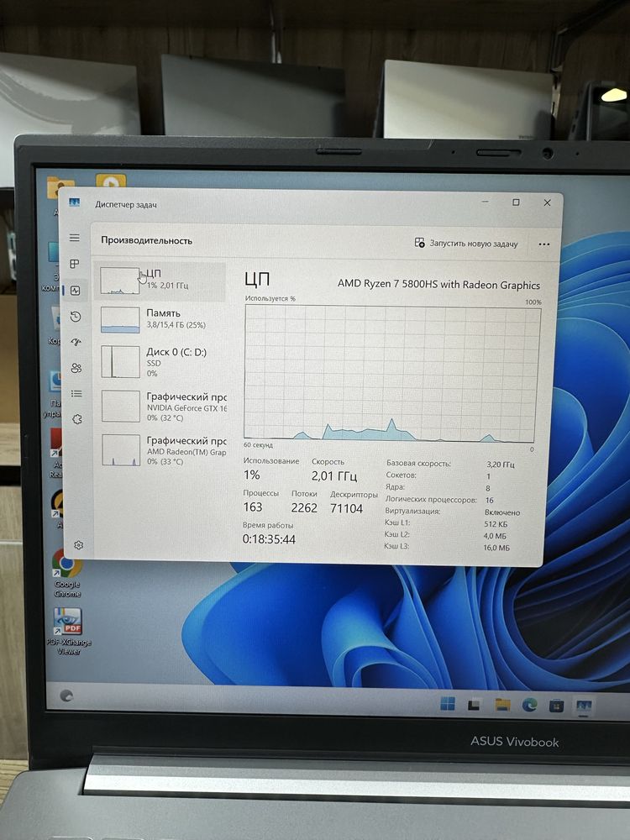Open Google Chrome desktop shortcut
Image resolution: width=630 pixels, height=840 pixels.
67,574
